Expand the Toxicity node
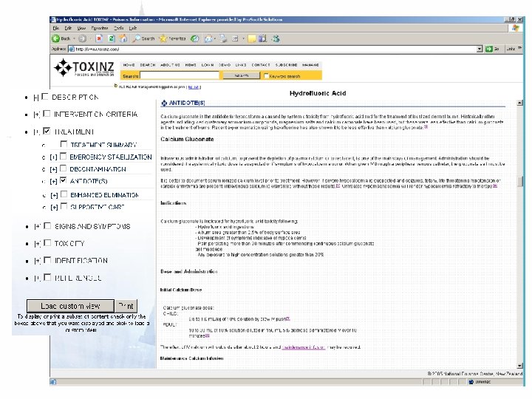The image size is (532, 399). point(38,244)
